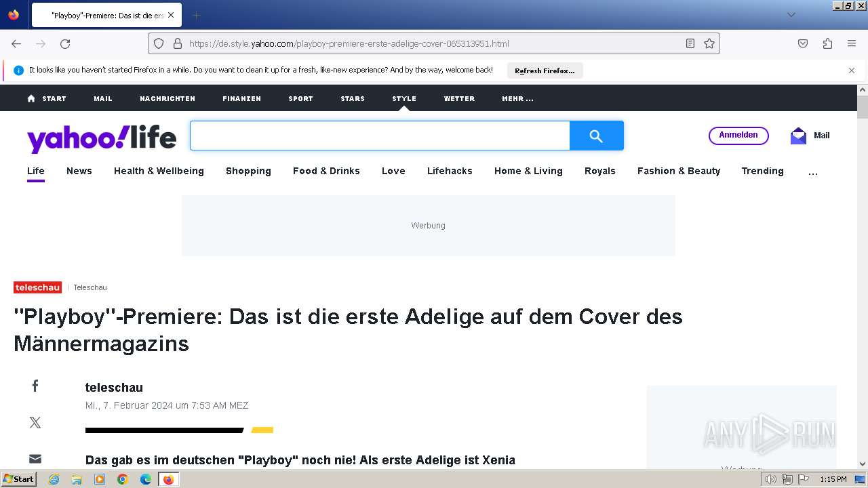The image size is (868, 488).
Task: Open the Love category
Action: [393, 171]
